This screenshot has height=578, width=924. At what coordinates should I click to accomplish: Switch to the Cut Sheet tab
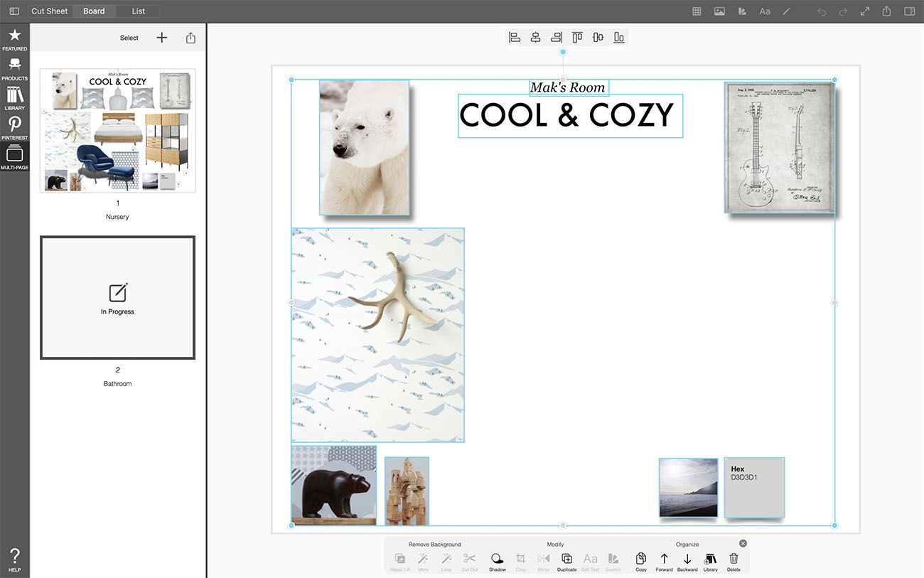[x=50, y=11]
